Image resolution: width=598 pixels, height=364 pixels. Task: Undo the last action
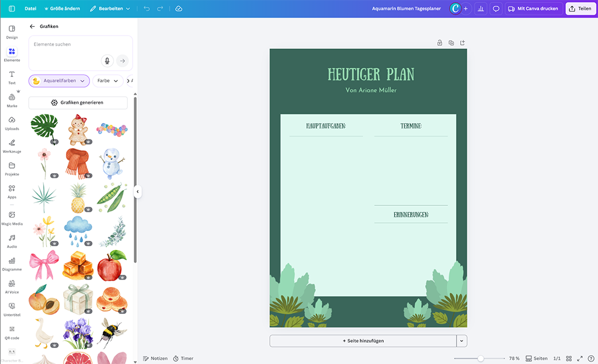pyautogui.click(x=147, y=8)
